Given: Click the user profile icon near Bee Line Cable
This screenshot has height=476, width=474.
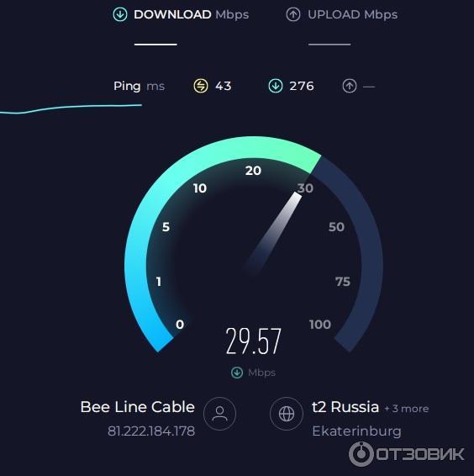Looking at the screenshot, I should tap(219, 414).
